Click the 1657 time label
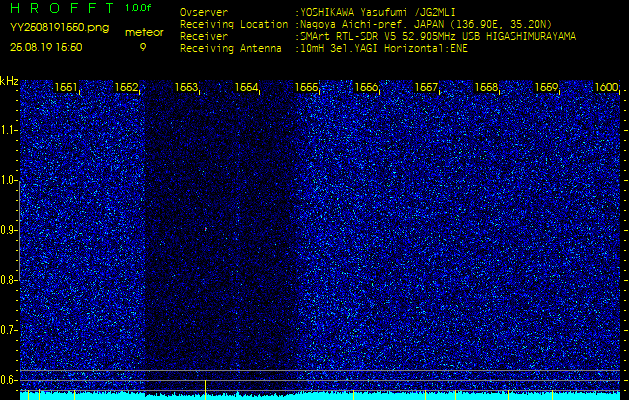This screenshot has width=629, height=400. 426,87
